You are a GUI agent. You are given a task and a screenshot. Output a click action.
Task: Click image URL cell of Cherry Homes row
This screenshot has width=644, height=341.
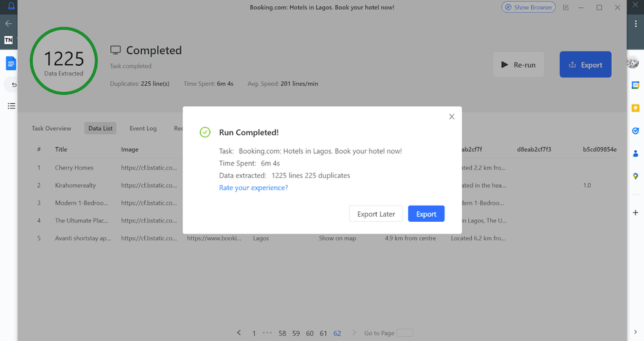click(x=149, y=168)
